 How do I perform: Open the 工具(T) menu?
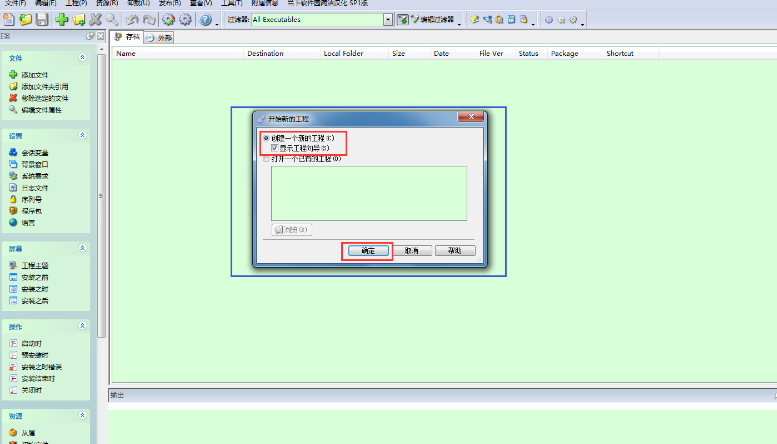[231, 3]
